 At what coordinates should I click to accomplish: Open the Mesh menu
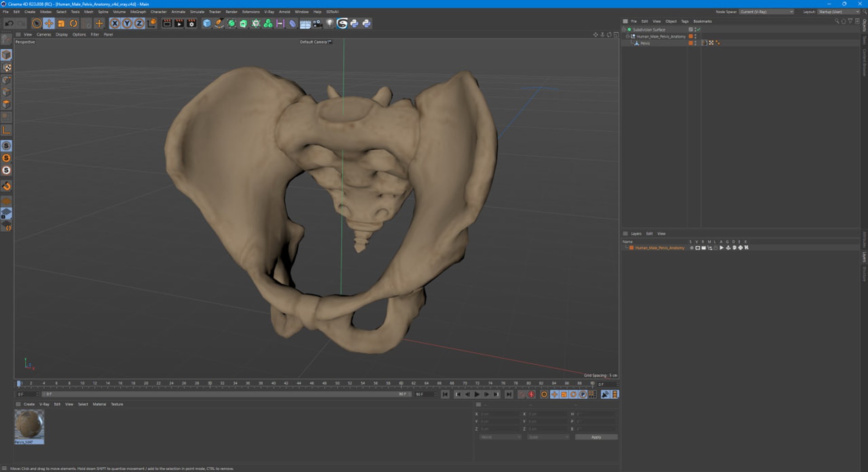89,12
